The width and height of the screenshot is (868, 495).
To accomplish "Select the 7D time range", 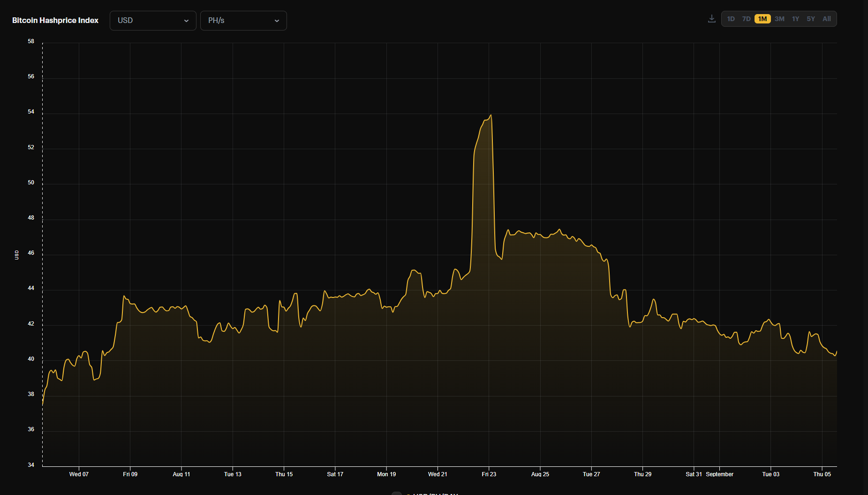I will coord(746,19).
